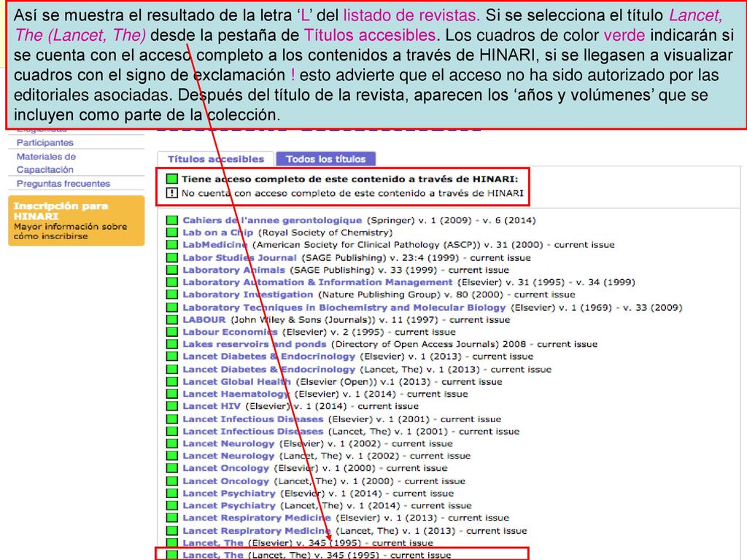Click the 'Tiene acceso completo' legend text

pos(349,179)
